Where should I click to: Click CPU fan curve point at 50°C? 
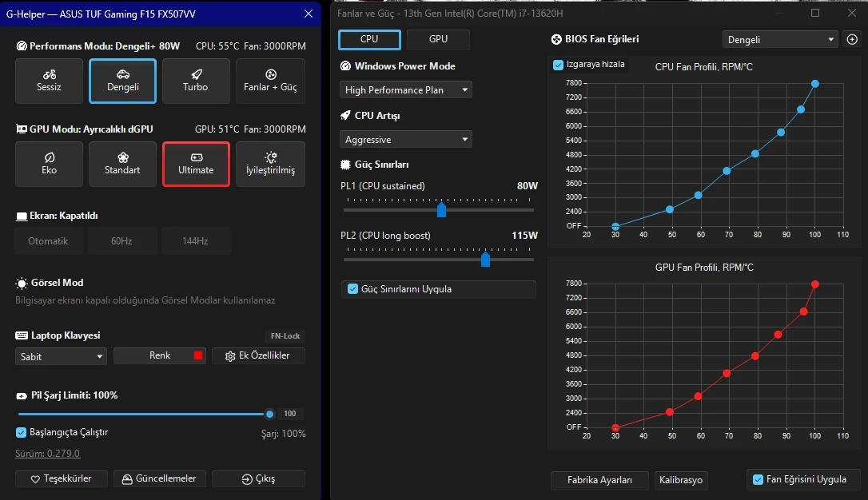click(670, 209)
